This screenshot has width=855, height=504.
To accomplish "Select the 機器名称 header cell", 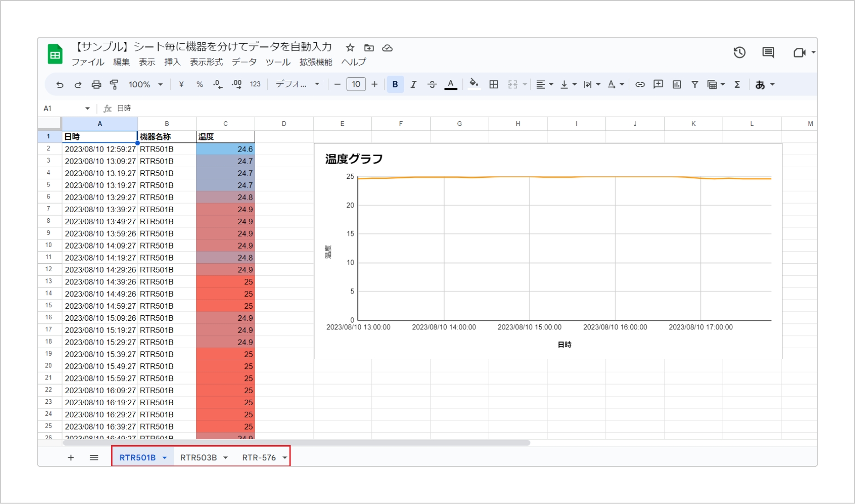I will point(167,136).
